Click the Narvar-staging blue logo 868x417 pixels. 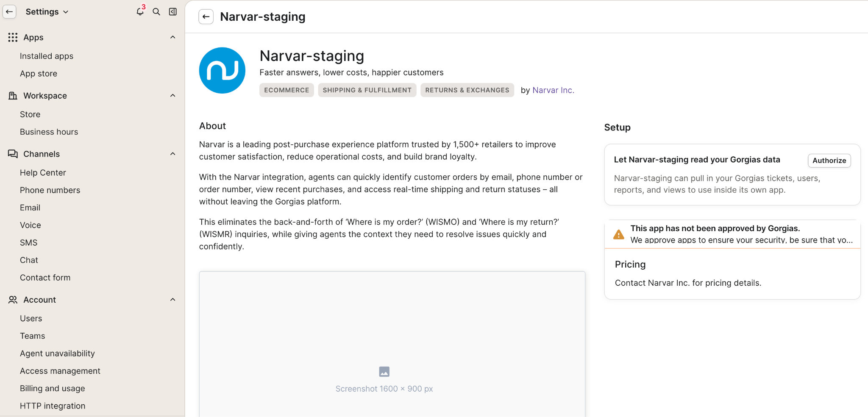click(222, 70)
